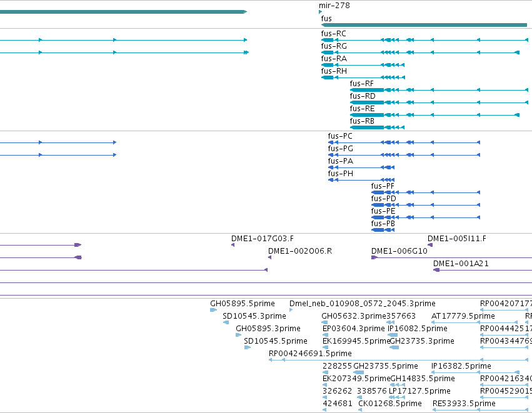Select the DME1-006G10 clone
This screenshot has width=532, height=413.
coord(451,257)
